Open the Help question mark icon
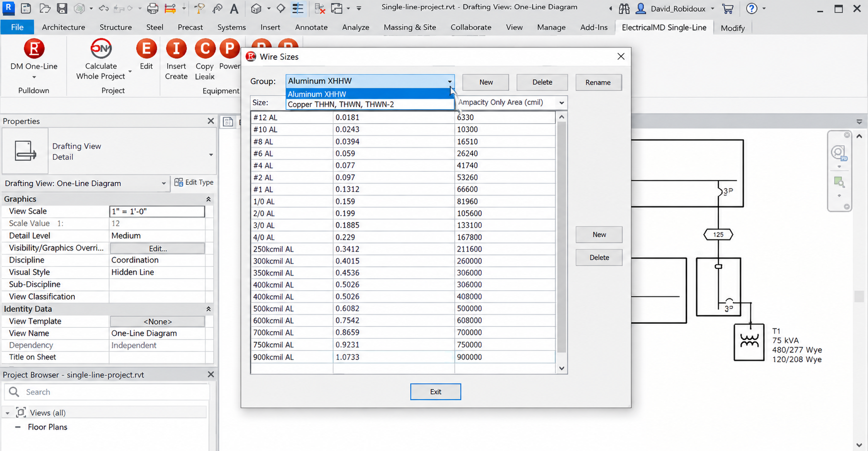 [751, 8]
